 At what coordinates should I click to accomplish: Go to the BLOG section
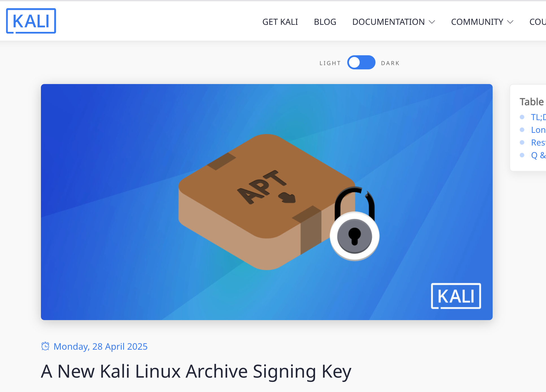(x=325, y=22)
